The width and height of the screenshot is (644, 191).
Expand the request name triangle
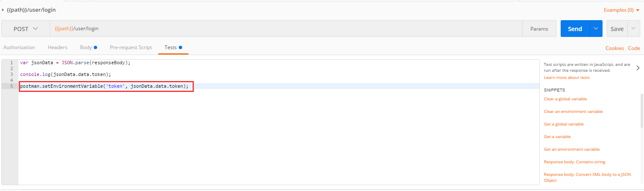click(3, 10)
